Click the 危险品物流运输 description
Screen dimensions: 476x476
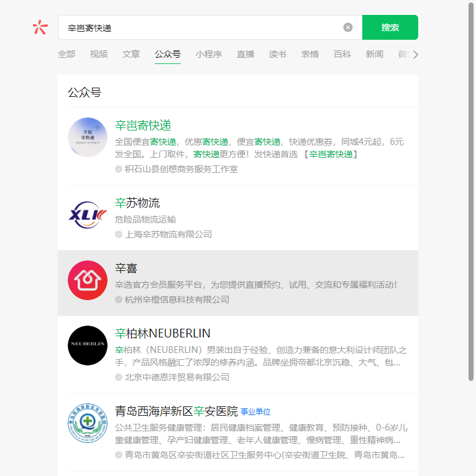[x=145, y=219]
